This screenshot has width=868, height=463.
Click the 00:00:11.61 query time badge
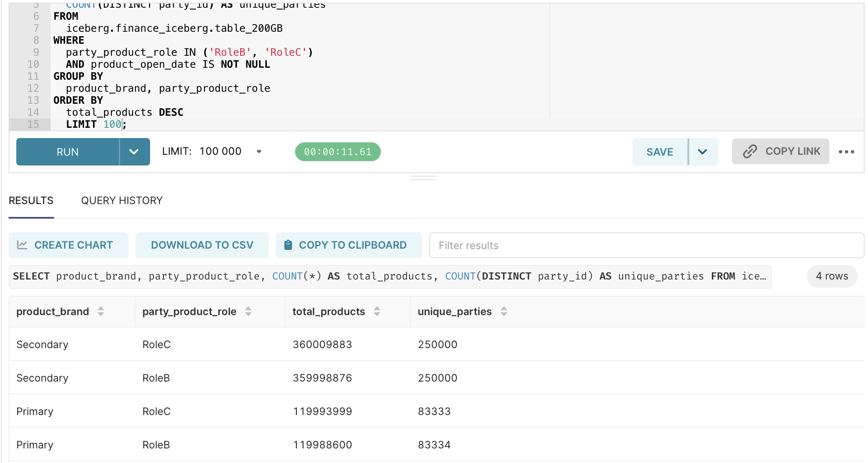(x=338, y=152)
